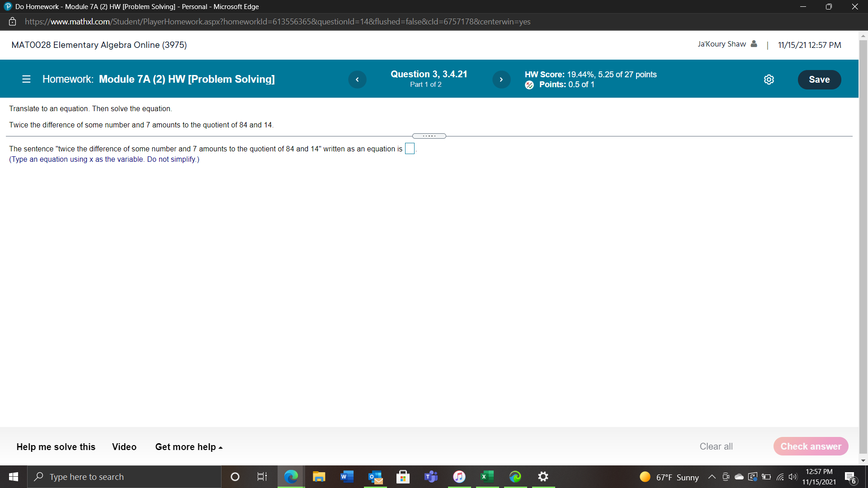Open the homework settings gear icon
This screenshot has width=868, height=488.
769,79
